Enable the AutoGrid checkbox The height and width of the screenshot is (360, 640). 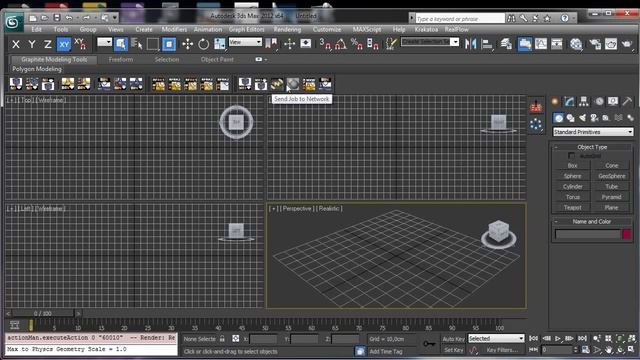click(x=571, y=156)
